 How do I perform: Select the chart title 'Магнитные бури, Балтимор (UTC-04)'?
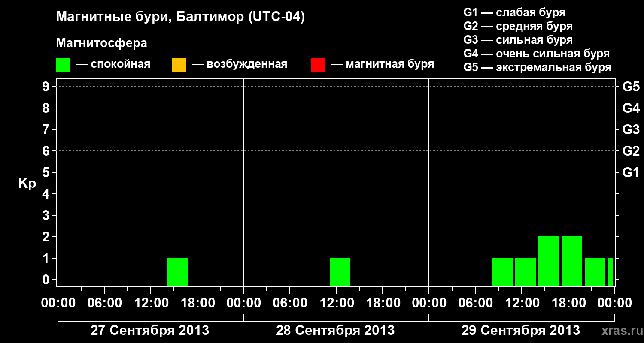180,17
